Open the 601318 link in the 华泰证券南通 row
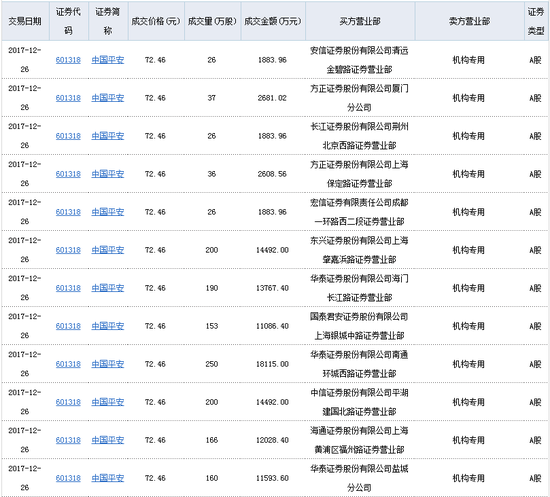The height and width of the screenshot is (497, 550). click(68, 364)
